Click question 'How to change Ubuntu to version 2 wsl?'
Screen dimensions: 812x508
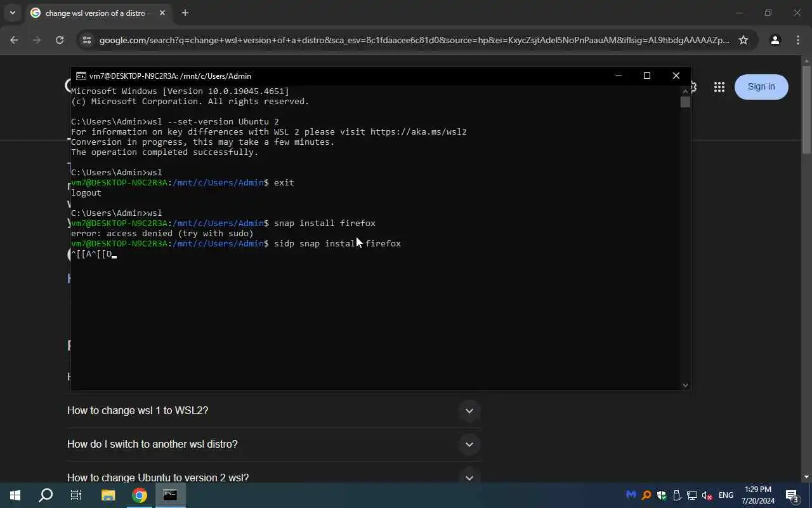pyautogui.click(x=158, y=478)
